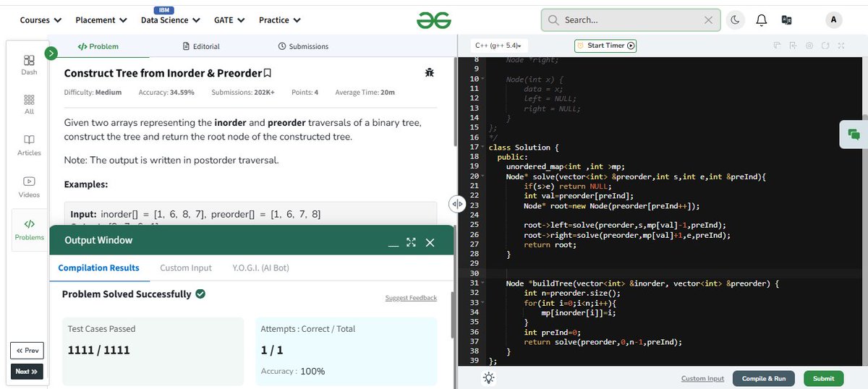Screen dimensions: 868x389
Task: Open Problems in the left sidebar
Action: [x=29, y=229]
